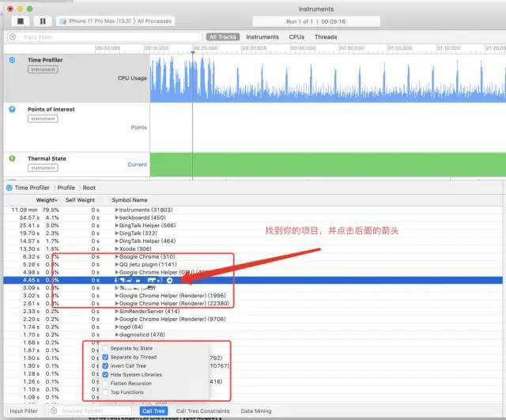This screenshot has width=506, height=420.
Task: Switch to the Instruments tab
Action: click(x=262, y=37)
